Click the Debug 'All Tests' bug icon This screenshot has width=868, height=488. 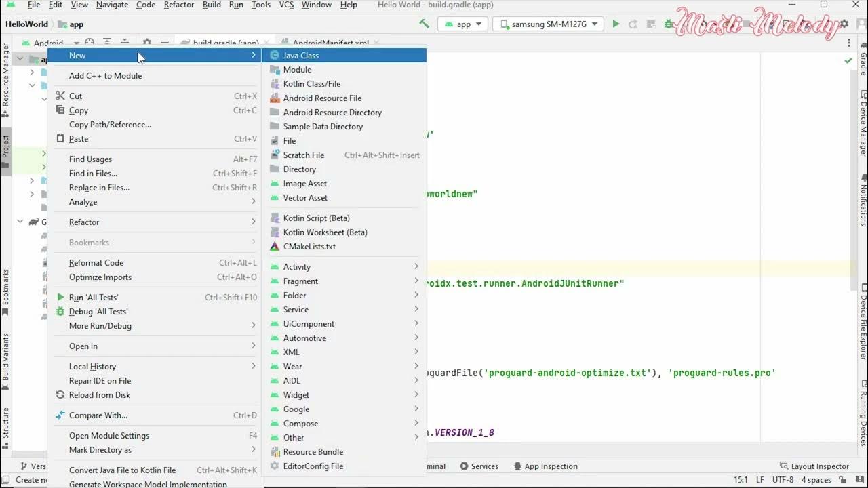[60, 312]
